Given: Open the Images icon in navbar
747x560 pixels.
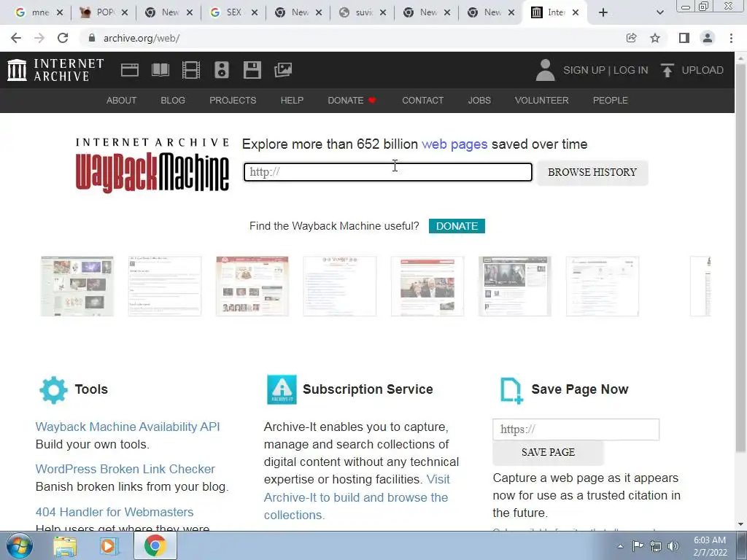Looking at the screenshot, I should click(283, 70).
